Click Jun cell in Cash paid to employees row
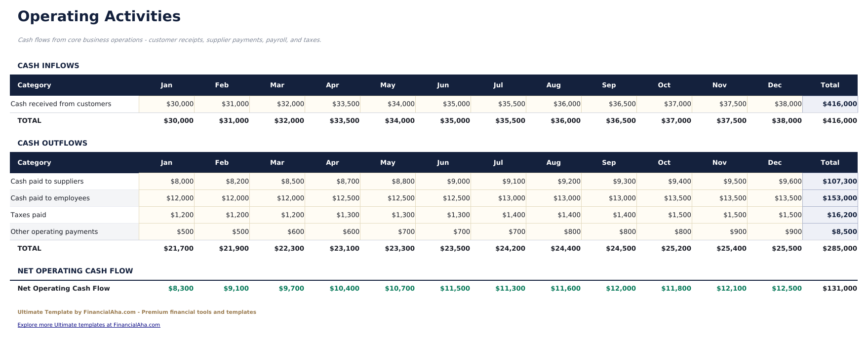The height and width of the screenshot is (338, 868). 443,198
